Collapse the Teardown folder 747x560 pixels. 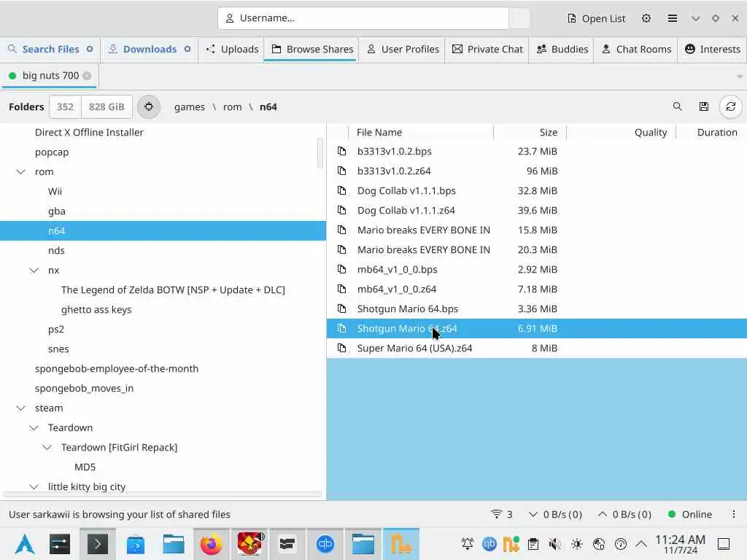34,427
